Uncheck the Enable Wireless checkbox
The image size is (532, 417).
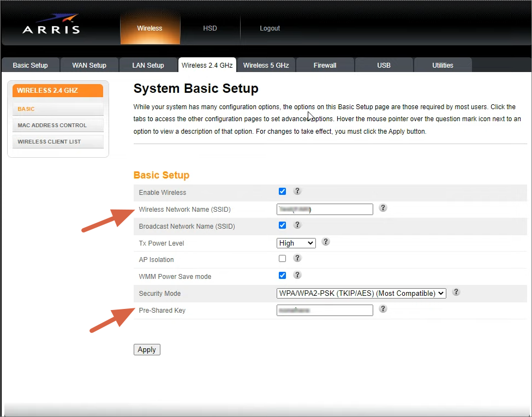[x=282, y=191]
